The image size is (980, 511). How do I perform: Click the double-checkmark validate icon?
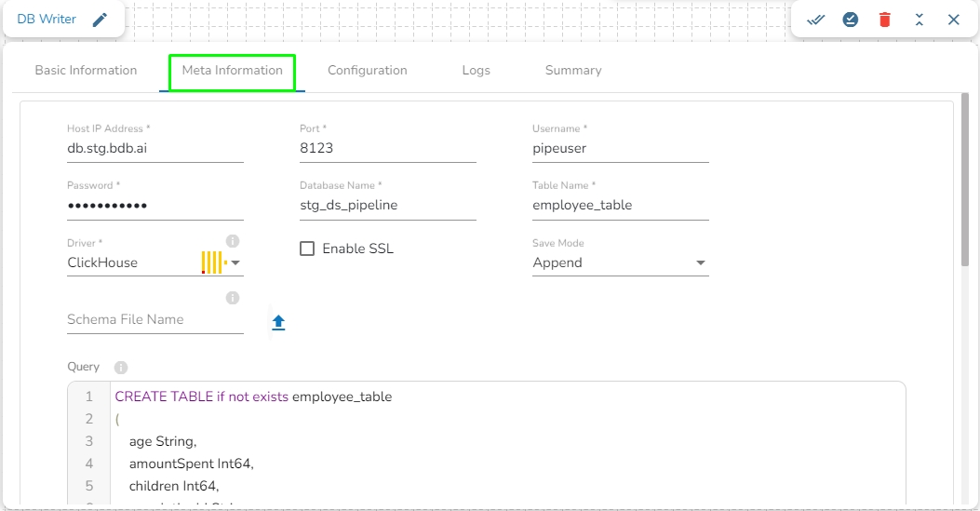pos(816,20)
